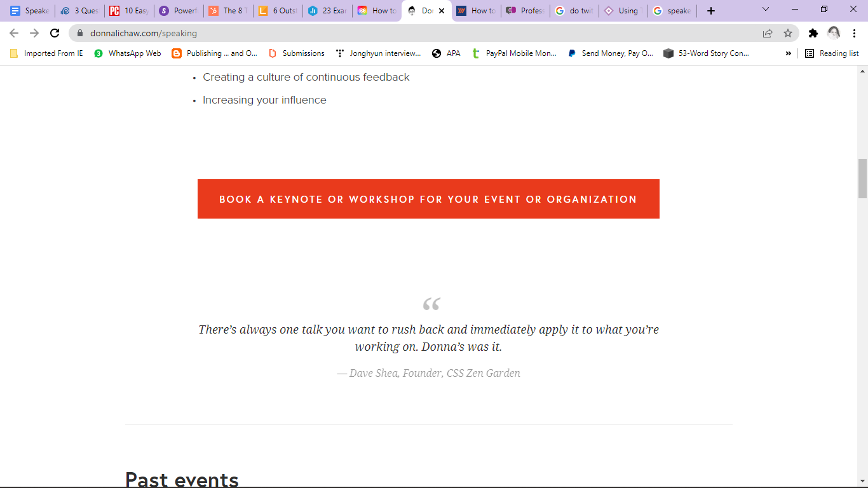Expand the tab search dropdown arrow
Screen dimensions: 868x488
coord(766,10)
